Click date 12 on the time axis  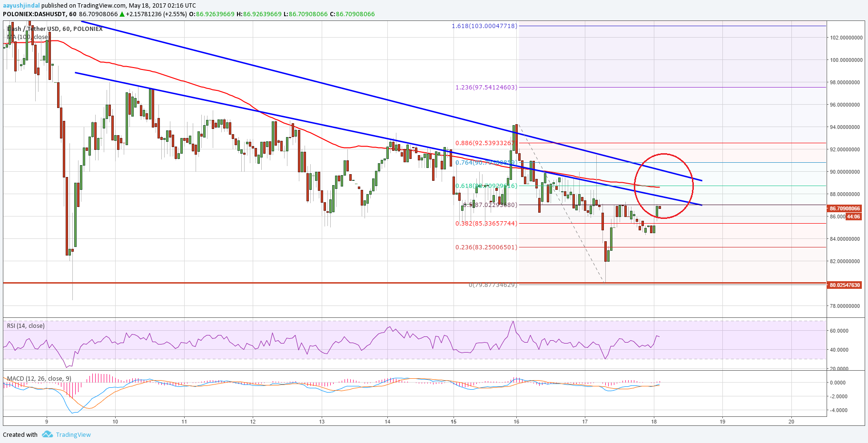tap(253, 421)
